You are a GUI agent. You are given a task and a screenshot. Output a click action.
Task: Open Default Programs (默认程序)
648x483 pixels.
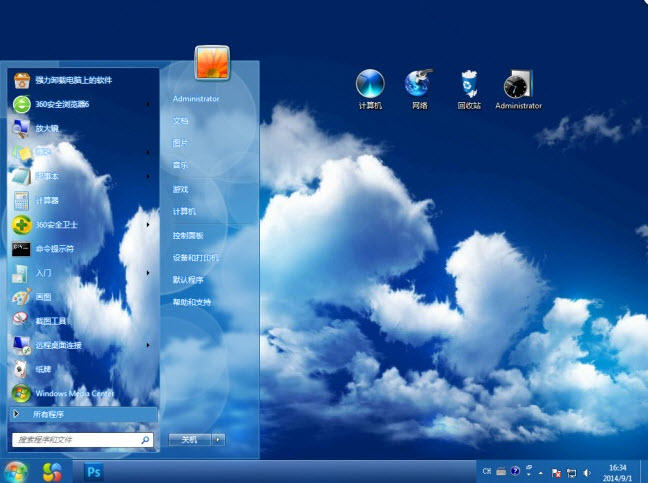[x=188, y=280]
